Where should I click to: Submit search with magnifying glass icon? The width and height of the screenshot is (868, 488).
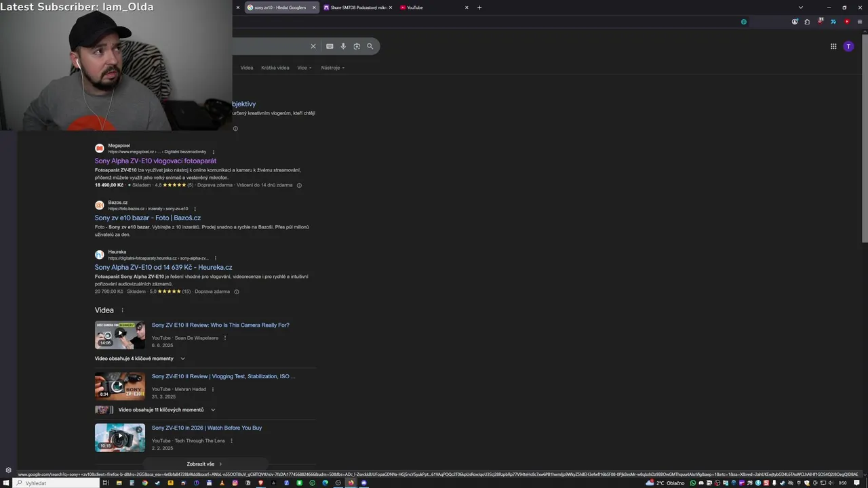click(x=370, y=46)
